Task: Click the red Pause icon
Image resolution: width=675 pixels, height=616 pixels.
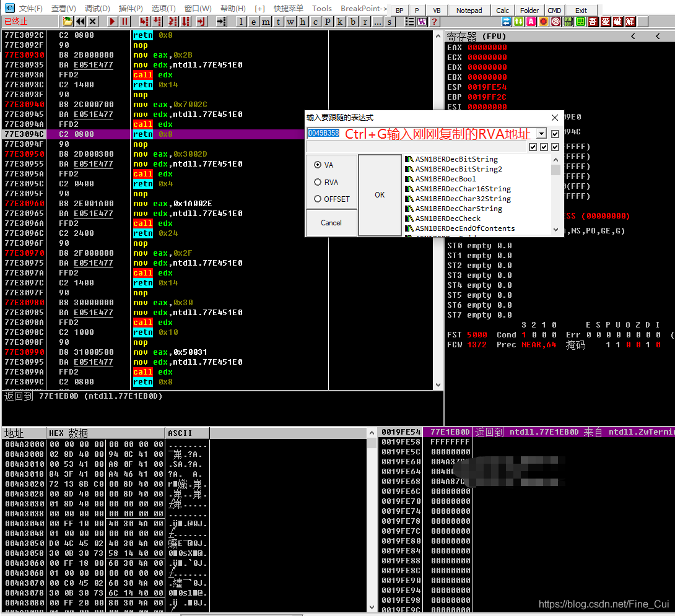Action: click(x=124, y=22)
